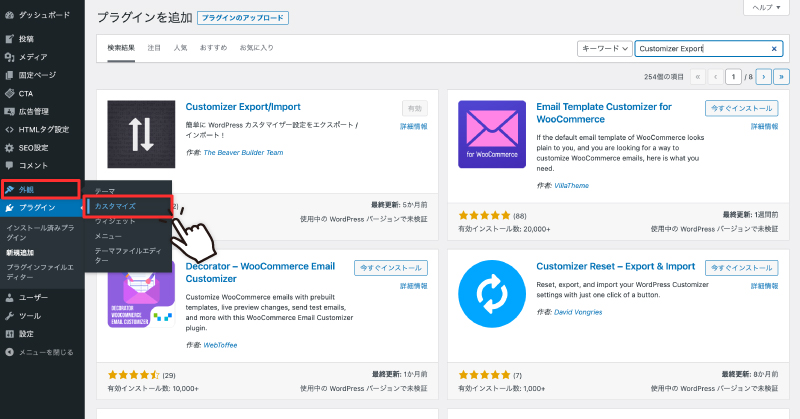The width and height of the screenshot is (800, 419).
Task: Click the 254個の項目 count text
Action: point(663,77)
